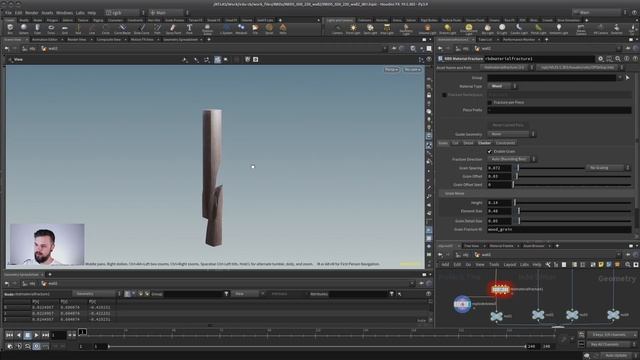This screenshot has width=640, height=360.
Task: Select the Tube shelf tool
Action: pos(37,29)
